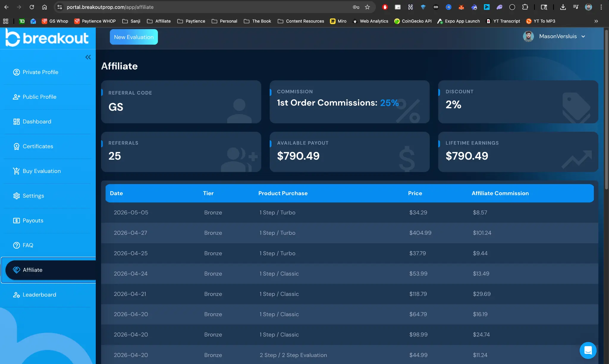Click the Certificates badge icon
609x364 pixels.
(x=16, y=146)
